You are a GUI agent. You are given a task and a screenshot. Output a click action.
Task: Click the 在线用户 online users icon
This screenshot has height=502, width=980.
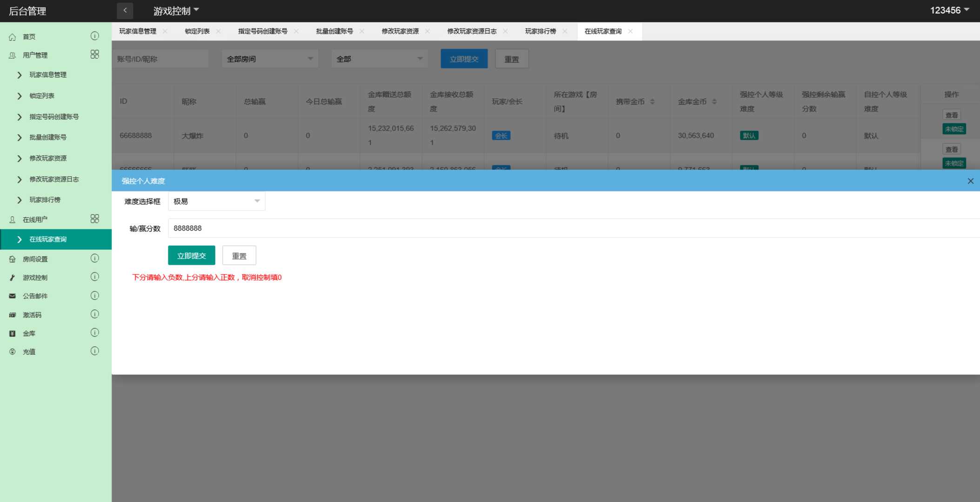point(12,219)
